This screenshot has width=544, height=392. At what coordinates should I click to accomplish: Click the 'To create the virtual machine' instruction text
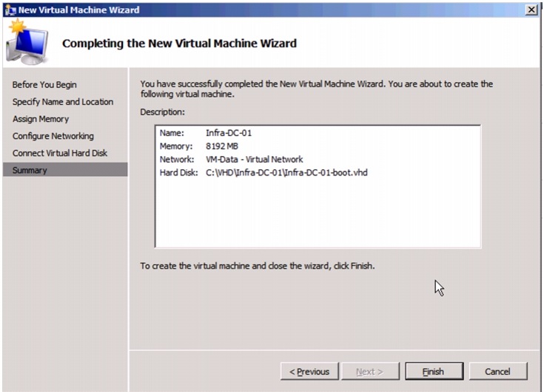coord(258,266)
